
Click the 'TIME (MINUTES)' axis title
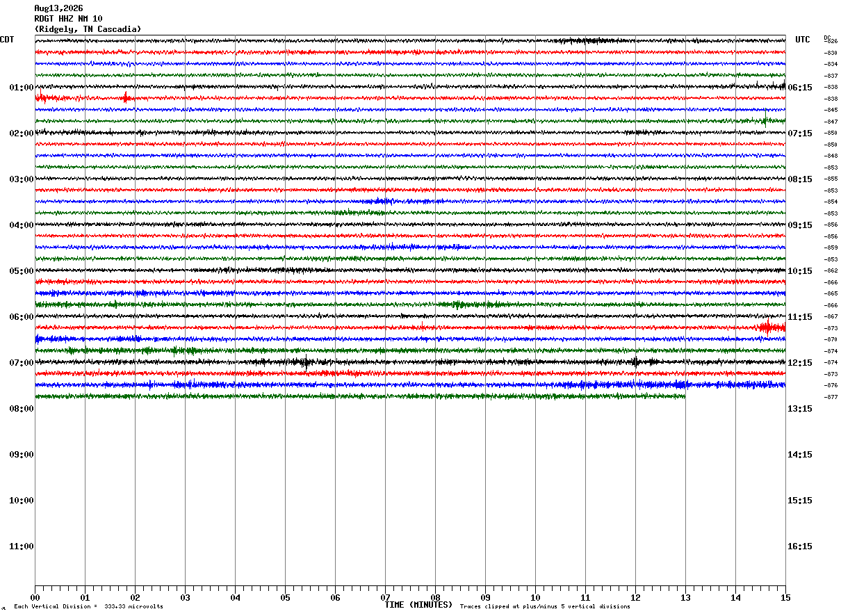(418, 605)
